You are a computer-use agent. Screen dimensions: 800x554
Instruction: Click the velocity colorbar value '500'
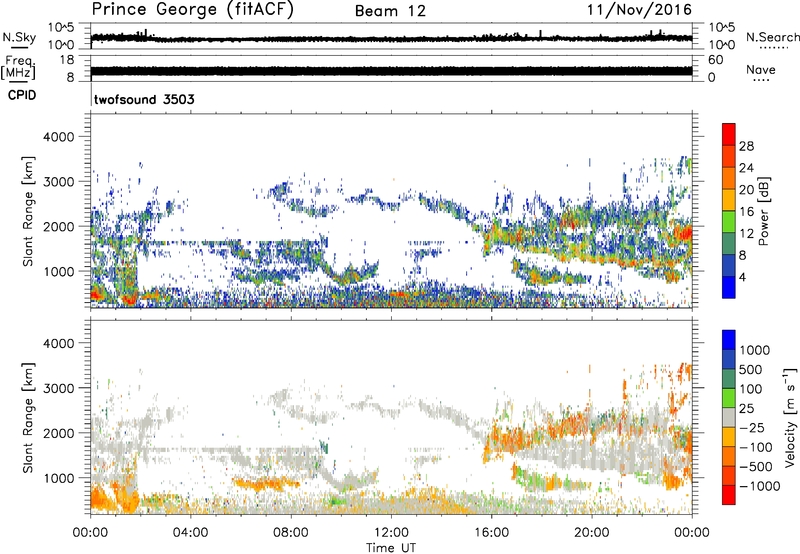(x=751, y=369)
